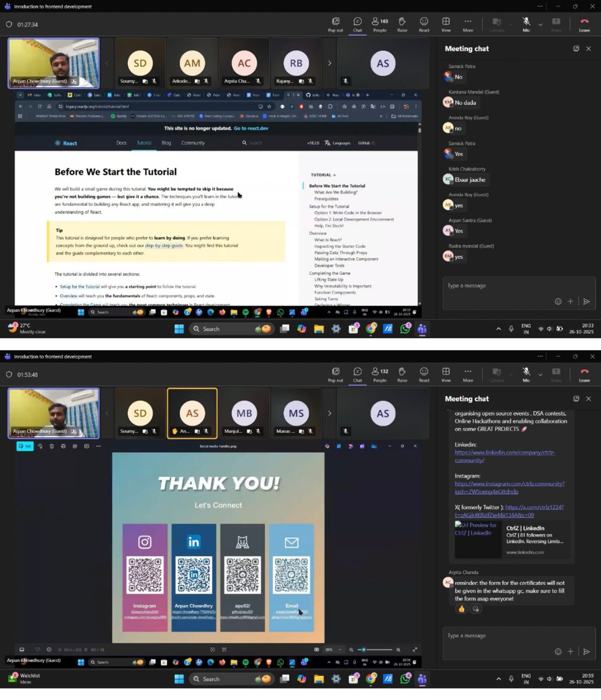Open the Blog tab on React site
This screenshot has height=700, width=601.
(x=166, y=143)
